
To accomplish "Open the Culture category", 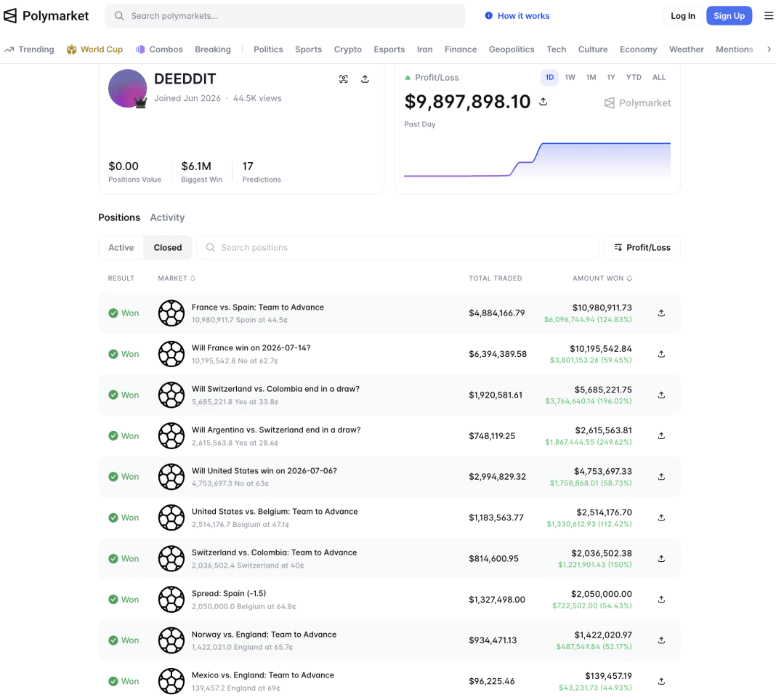I will tap(593, 49).
